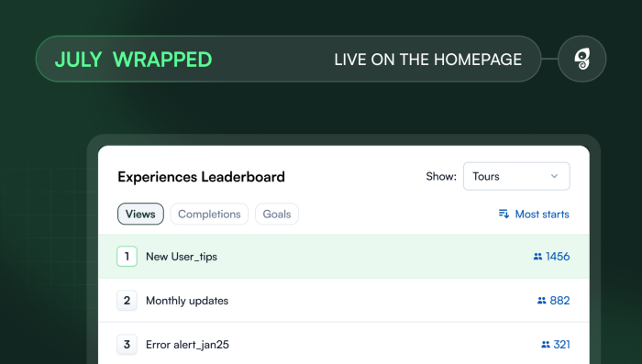Open the Monthly updates row

click(x=344, y=301)
